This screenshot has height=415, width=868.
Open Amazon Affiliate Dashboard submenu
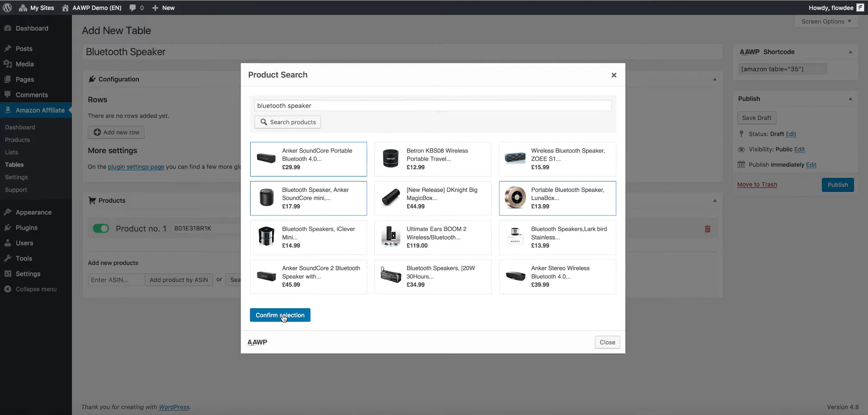[x=20, y=127]
